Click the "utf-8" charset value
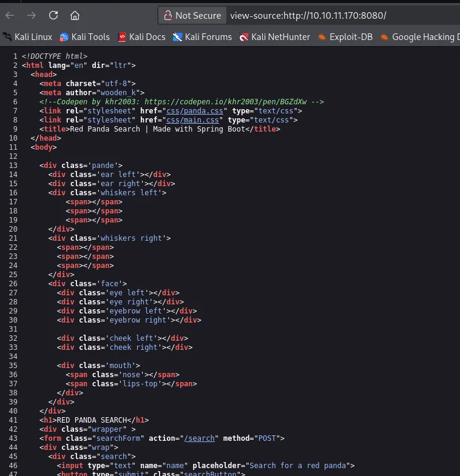The width and height of the screenshot is (460, 476). click(116, 84)
